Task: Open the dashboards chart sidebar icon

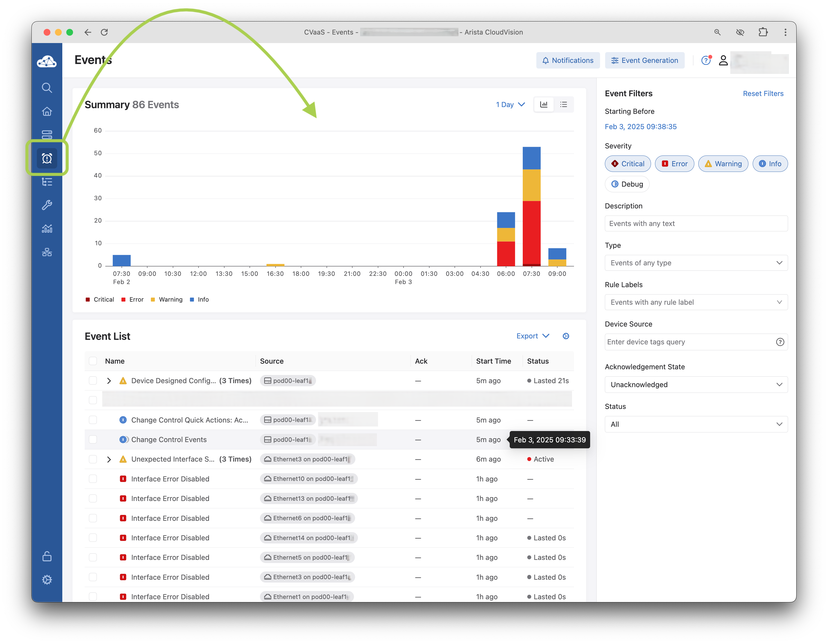Action: pyautogui.click(x=47, y=229)
